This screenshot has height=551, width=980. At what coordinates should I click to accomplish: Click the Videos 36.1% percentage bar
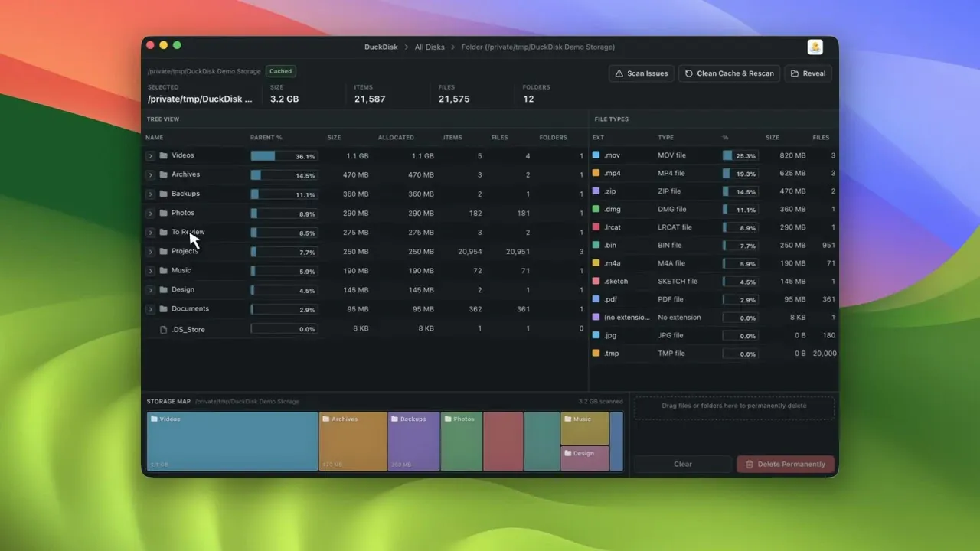click(x=284, y=156)
